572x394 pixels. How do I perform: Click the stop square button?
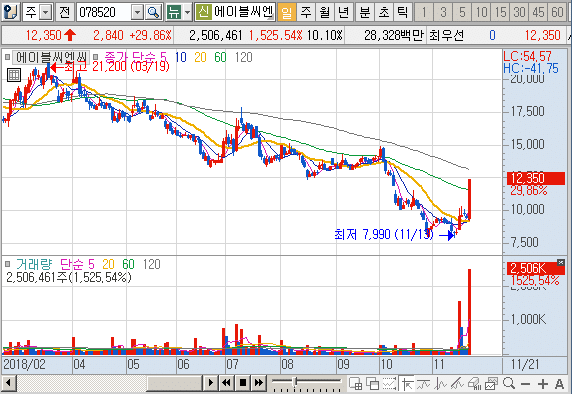[243, 383]
